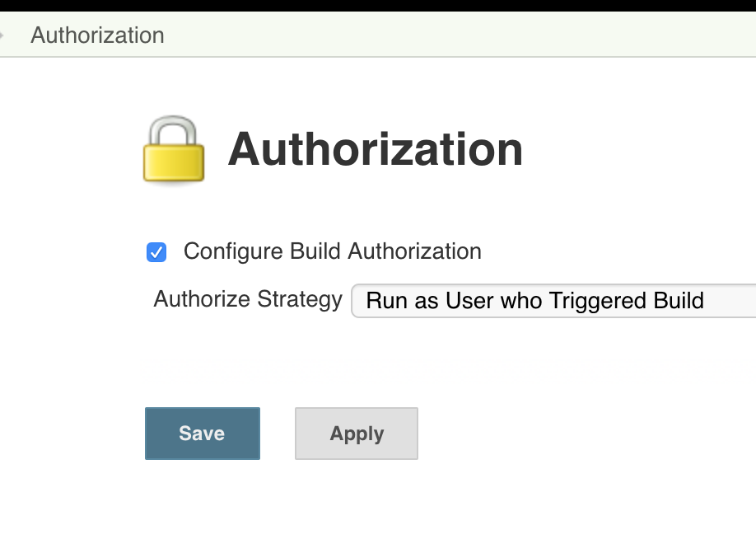Save the authorization settings
Image resolution: width=756 pixels, height=544 pixels.
click(202, 434)
